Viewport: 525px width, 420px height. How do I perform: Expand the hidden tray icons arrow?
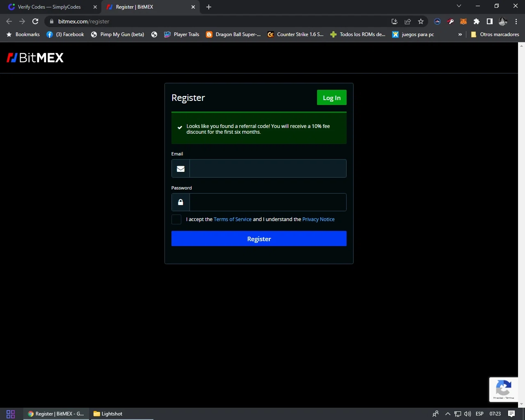448,414
